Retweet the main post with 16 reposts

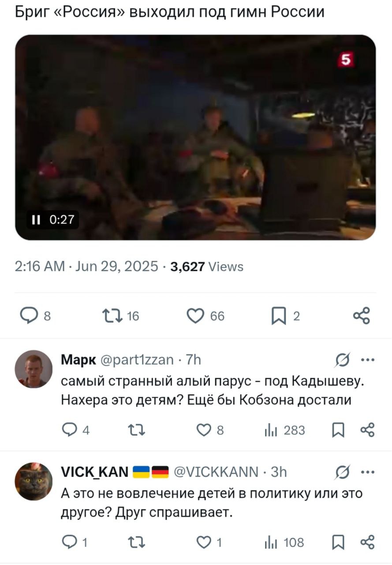[120, 316]
